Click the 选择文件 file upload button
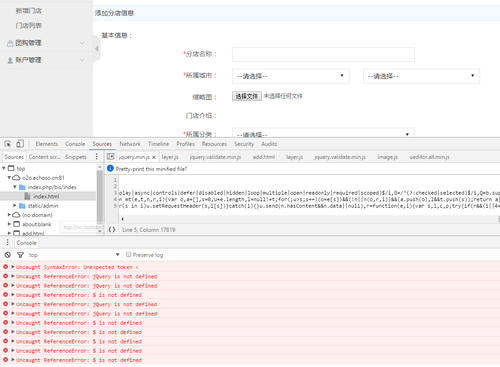 (x=247, y=96)
